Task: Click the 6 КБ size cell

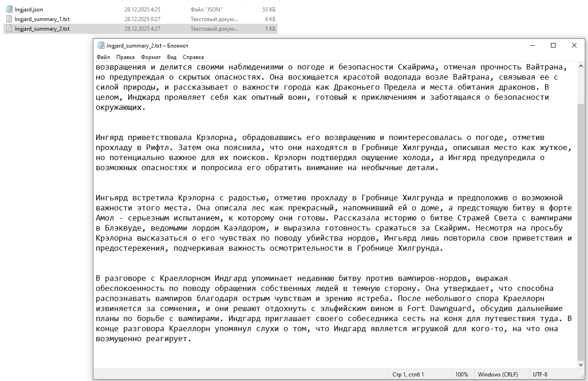Action: 270,19
